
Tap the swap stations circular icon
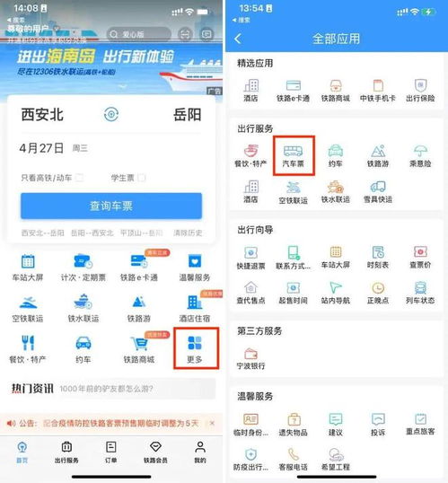(x=111, y=115)
